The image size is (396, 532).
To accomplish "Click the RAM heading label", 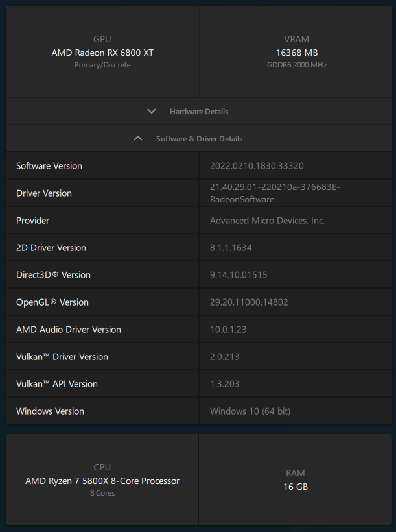I will (296, 473).
